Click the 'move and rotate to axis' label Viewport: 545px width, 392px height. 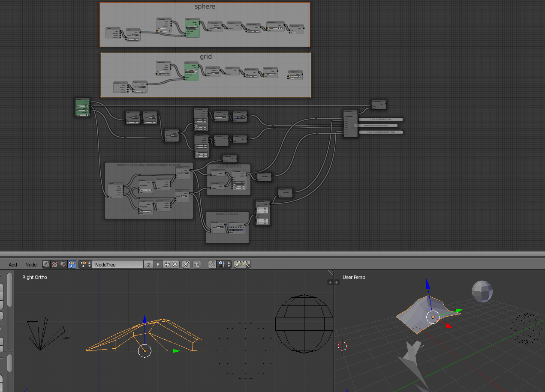click(x=380, y=119)
